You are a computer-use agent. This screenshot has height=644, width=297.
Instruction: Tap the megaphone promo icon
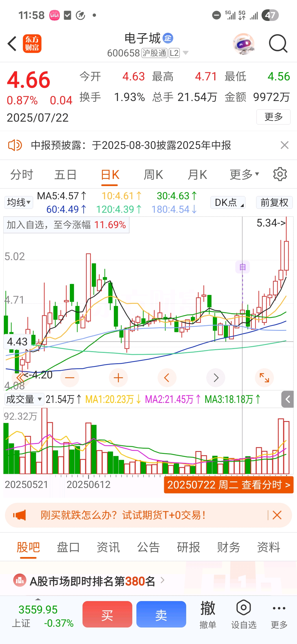point(20,515)
